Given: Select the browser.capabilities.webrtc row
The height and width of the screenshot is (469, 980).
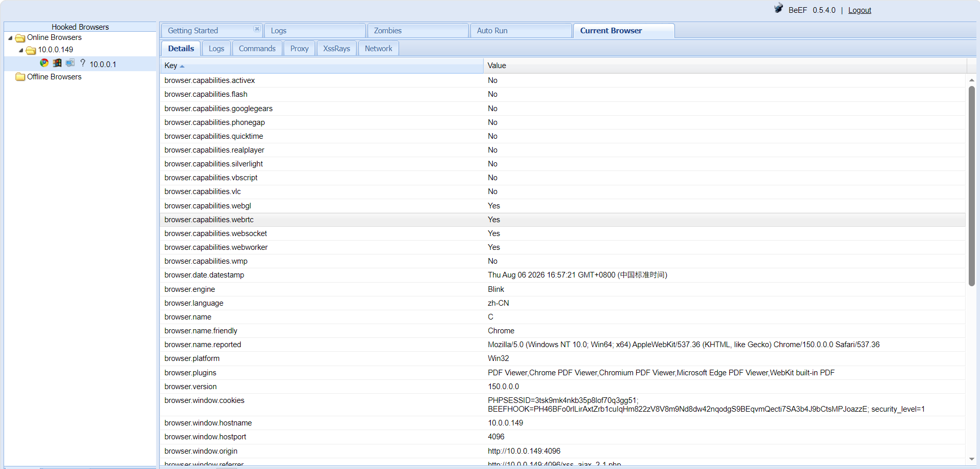Looking at the screenshot, I should (x=563, y=220).
